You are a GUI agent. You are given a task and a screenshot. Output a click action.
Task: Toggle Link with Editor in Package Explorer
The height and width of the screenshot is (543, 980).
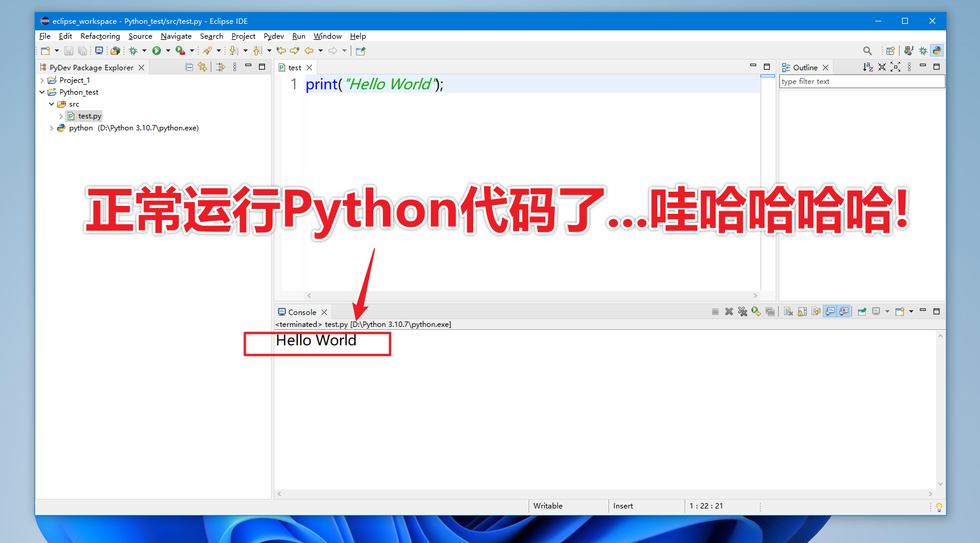click(202, 67)
